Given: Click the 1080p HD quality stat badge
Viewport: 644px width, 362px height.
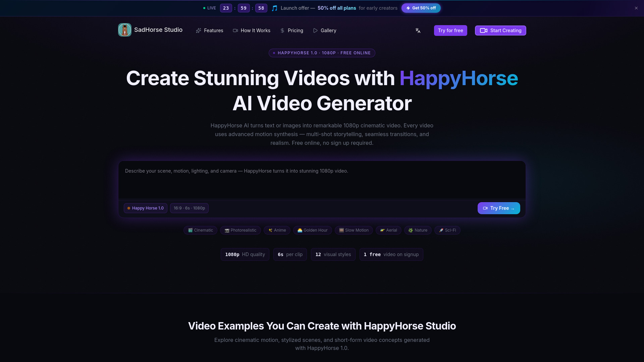Looking at the screenshot, I should pyautogui.click(x=245, y=254).
